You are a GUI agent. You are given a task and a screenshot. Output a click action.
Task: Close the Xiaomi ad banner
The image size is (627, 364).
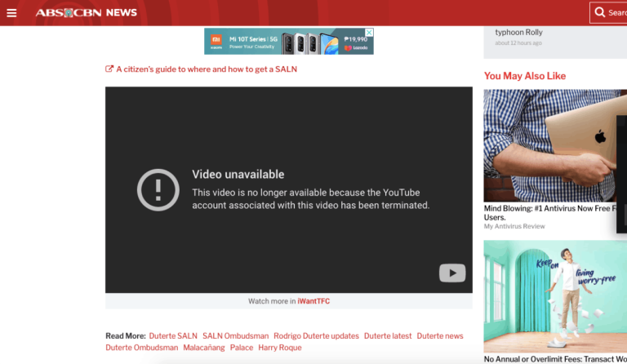tap(370, 32)
